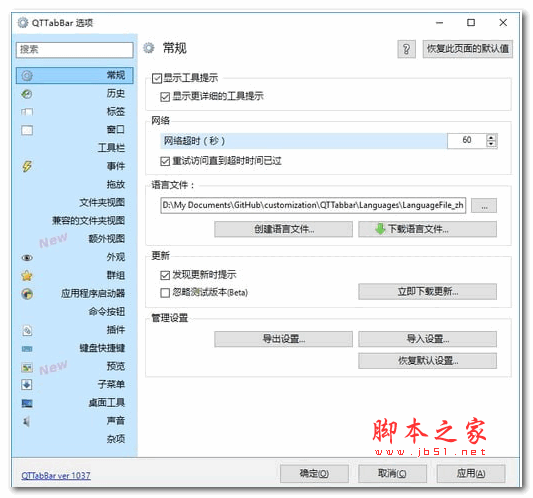Open 兼容的文件夹视图 settings page
Screen dimensions: 533x498
(x=88, y=221)
